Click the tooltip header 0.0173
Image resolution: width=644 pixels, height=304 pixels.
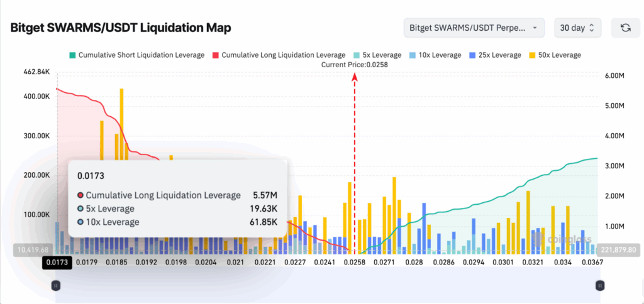tap(91, 176)
